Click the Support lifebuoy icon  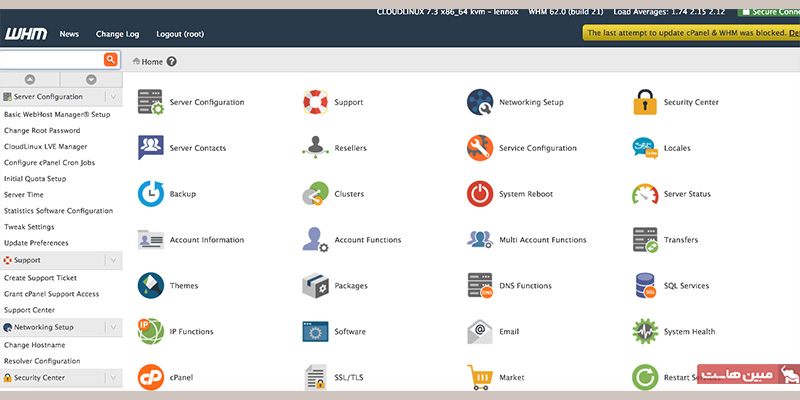[316, 102]
